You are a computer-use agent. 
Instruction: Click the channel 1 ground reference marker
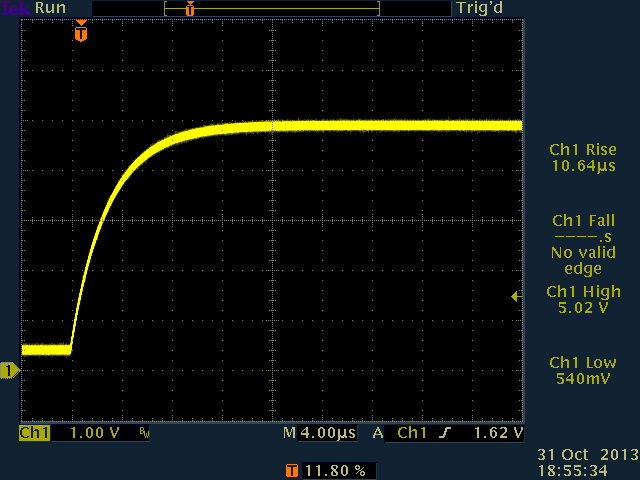tap(10, 372)
